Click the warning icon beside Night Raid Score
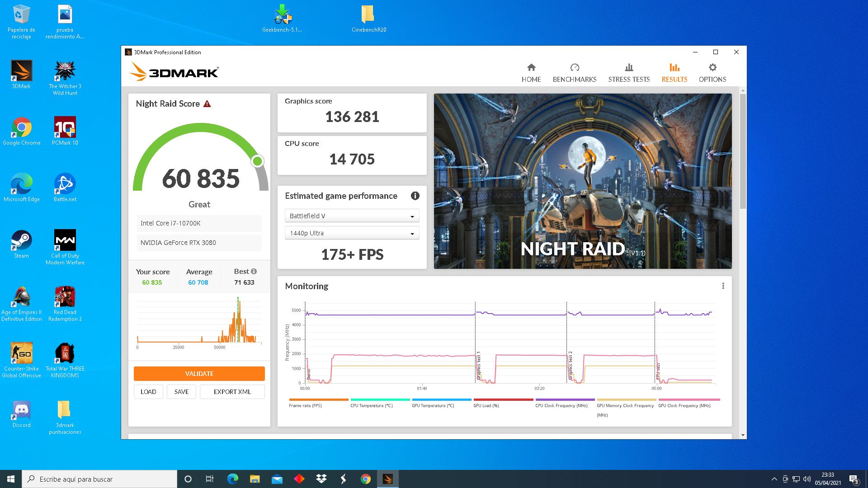The height and width of the screenshot is (488, 868). click(x=207, y=104)
